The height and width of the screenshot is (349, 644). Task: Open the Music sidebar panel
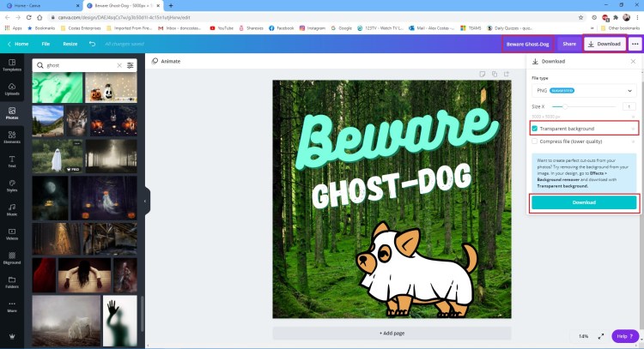tap(12, 208)
